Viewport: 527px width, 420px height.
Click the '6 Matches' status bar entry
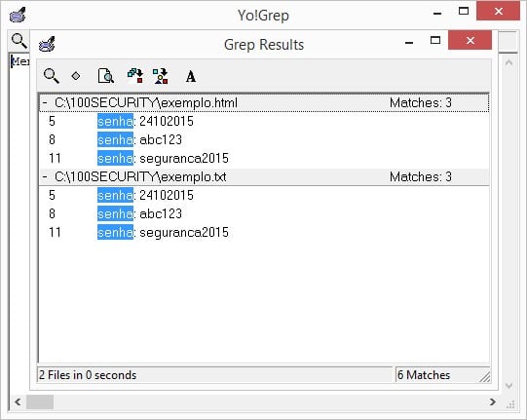(424, 375)
